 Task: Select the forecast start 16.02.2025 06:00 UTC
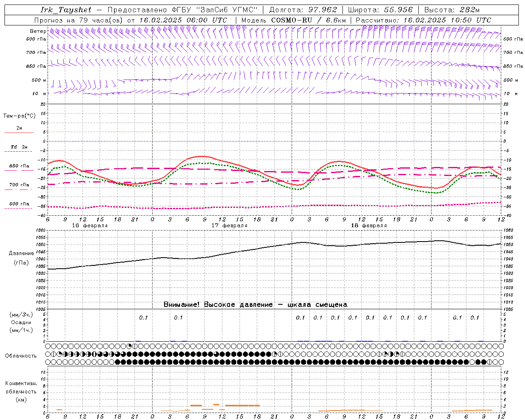tap(183, 20)
